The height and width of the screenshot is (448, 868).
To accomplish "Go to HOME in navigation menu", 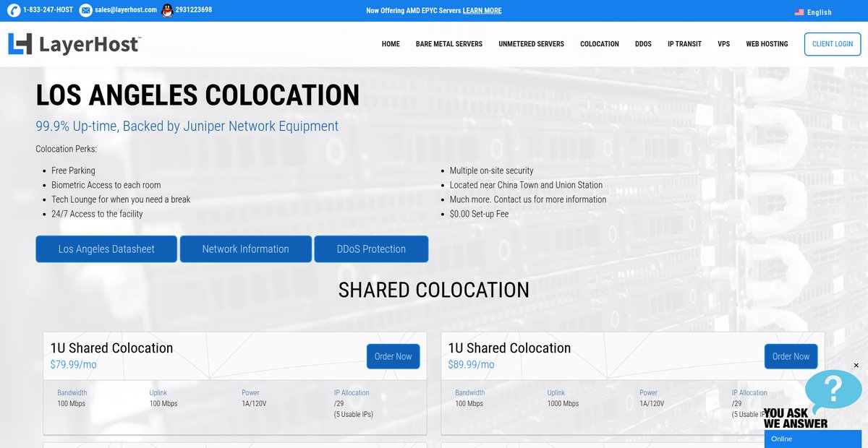I will (x=391, y=44).
